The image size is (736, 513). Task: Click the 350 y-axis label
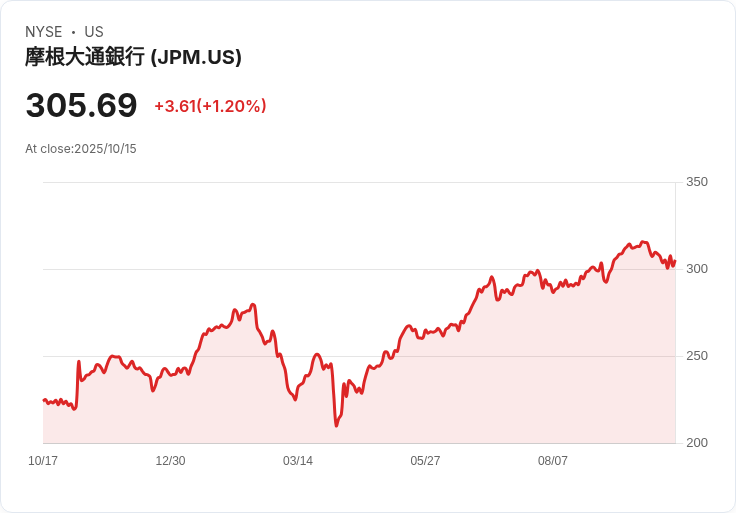696,182
